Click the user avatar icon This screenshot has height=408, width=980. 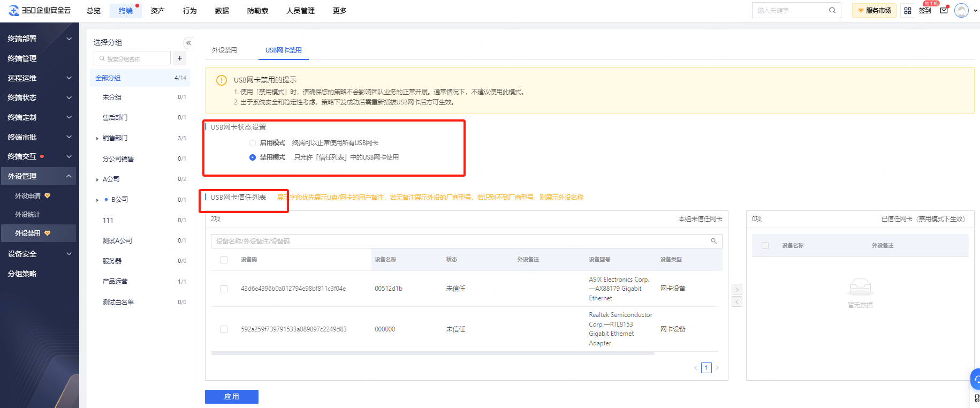click(x=961, y=11)
